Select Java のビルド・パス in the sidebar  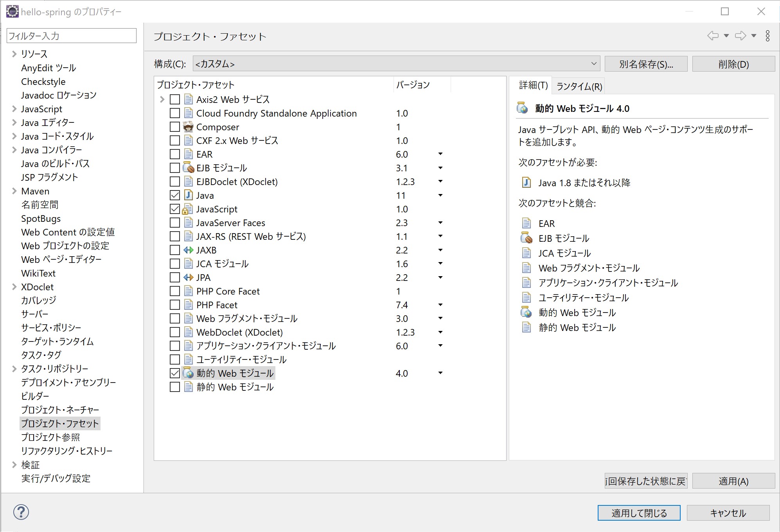point(55,164)
